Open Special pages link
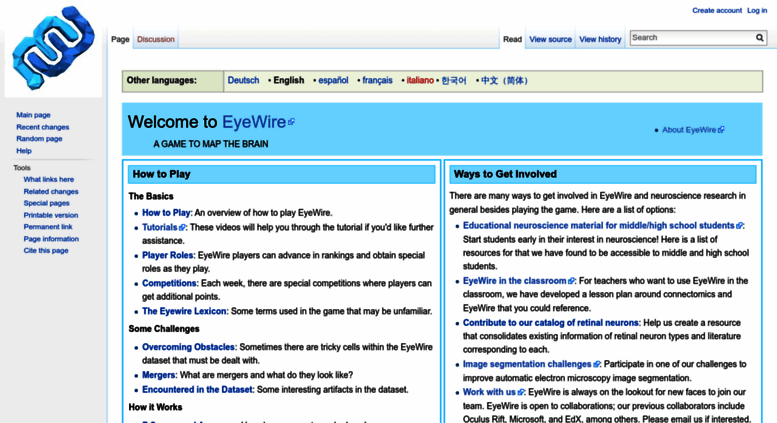Image resolution: width=777 pixels, height=423 pixels. 47,203
